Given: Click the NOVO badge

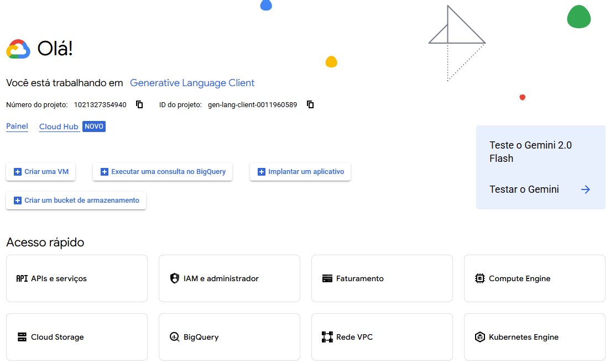Looking at the screenshot, I should click(x=94, y=126).
